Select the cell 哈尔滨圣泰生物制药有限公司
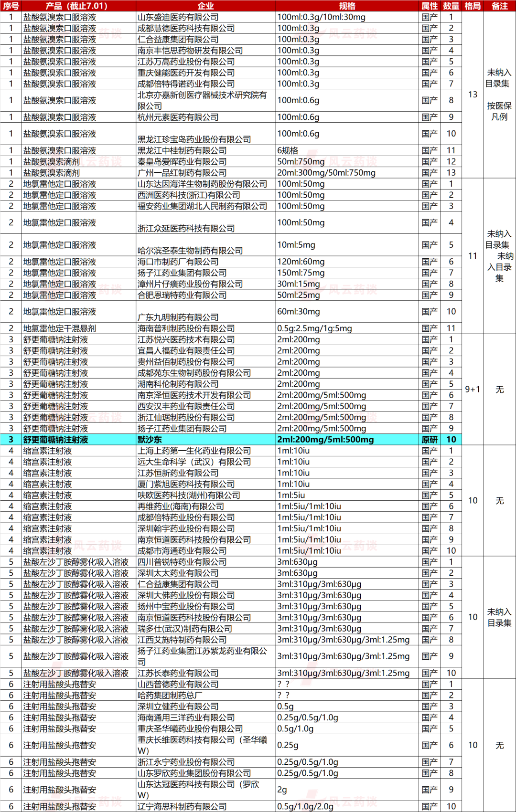 [x=206, y=245]
